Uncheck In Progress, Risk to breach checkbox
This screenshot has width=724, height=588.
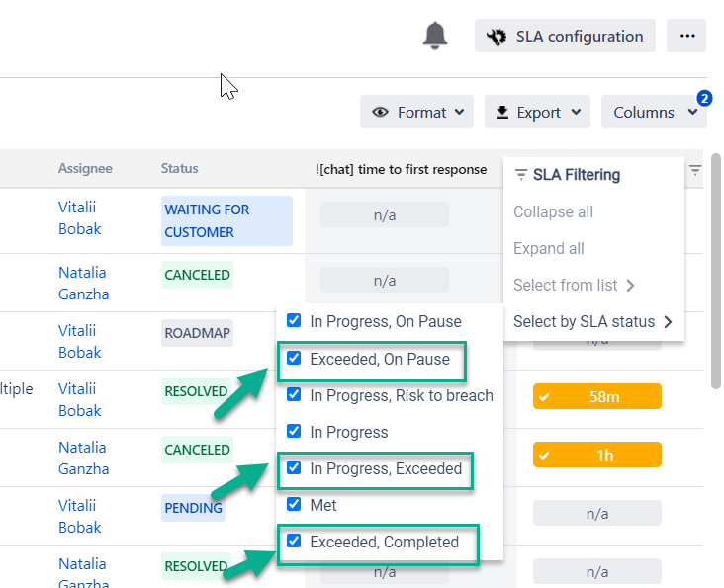[294, 394]
